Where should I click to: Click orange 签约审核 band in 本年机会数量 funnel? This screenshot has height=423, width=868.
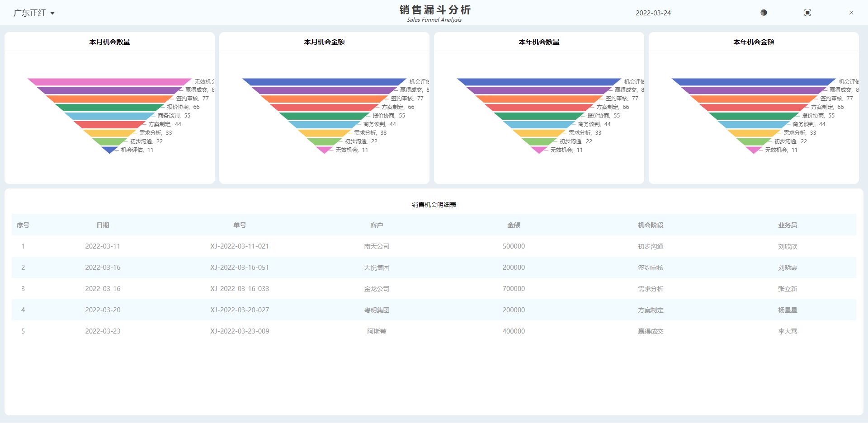click(x=539, y=99)
